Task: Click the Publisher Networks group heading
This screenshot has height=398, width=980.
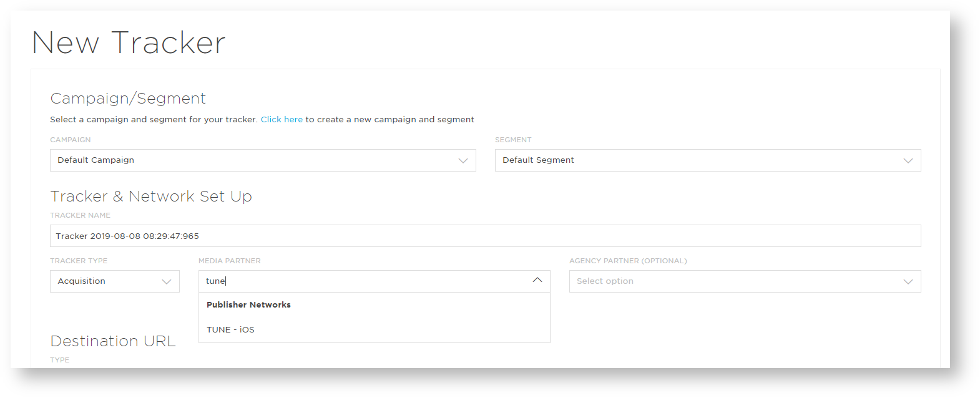Action: 248,304
